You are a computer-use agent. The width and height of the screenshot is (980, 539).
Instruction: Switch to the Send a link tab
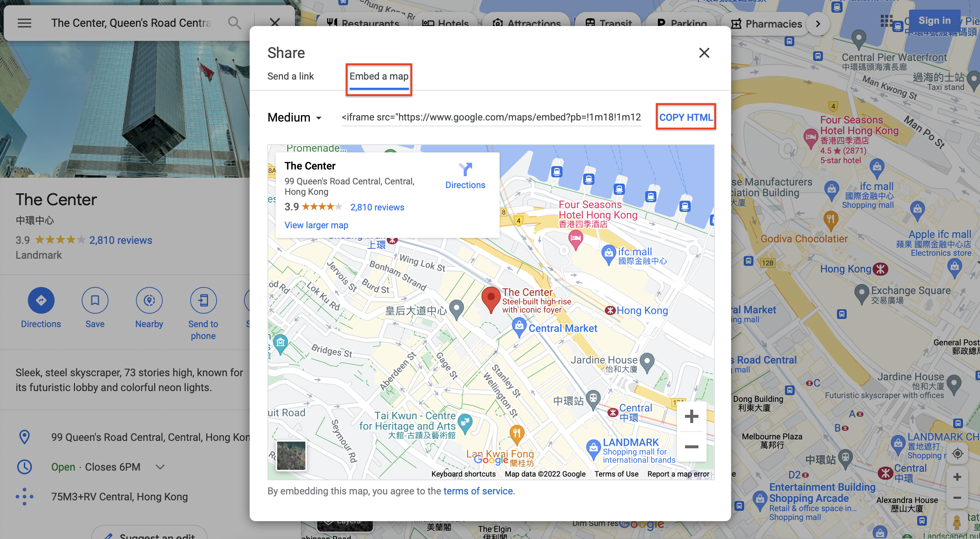click(291, 76)
